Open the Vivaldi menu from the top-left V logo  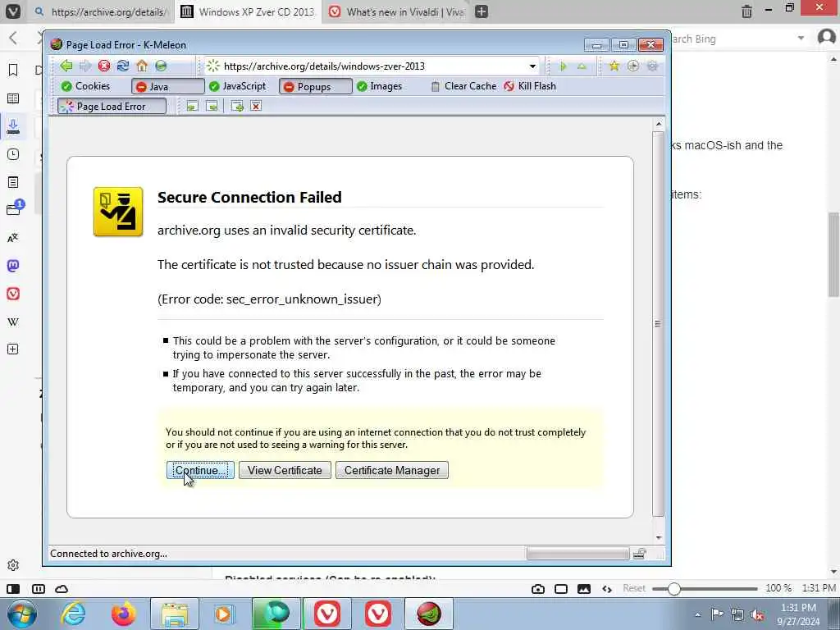(13, 11)
